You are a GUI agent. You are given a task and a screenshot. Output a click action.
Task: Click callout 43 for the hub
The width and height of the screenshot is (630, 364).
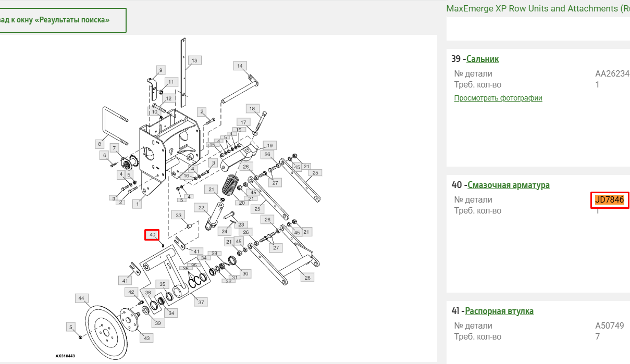(x=146, y=338)
